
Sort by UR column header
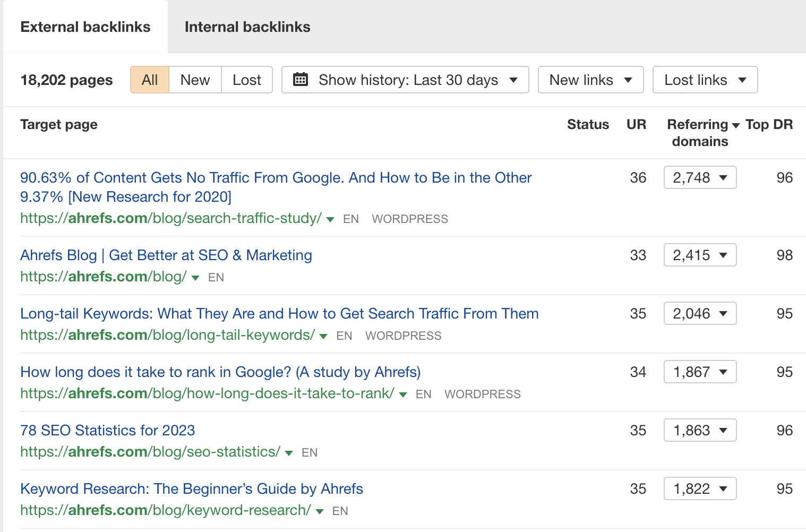coord(636,125)
